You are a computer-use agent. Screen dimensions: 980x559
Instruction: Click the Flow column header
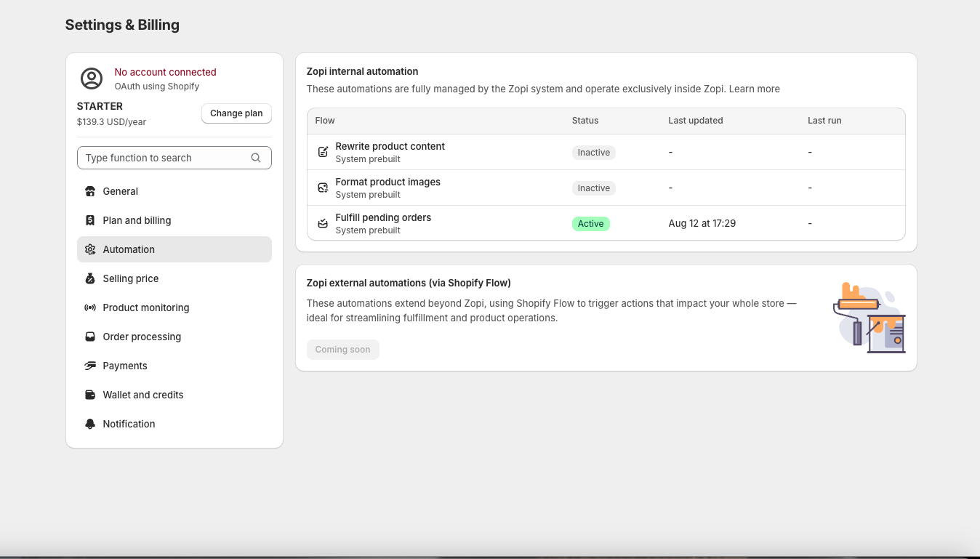pyautogui.click(x=325, y=121)
